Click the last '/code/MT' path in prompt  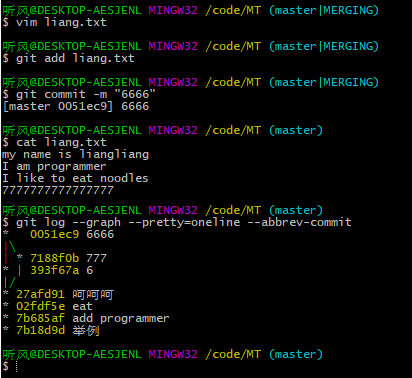tap(233, 354)
